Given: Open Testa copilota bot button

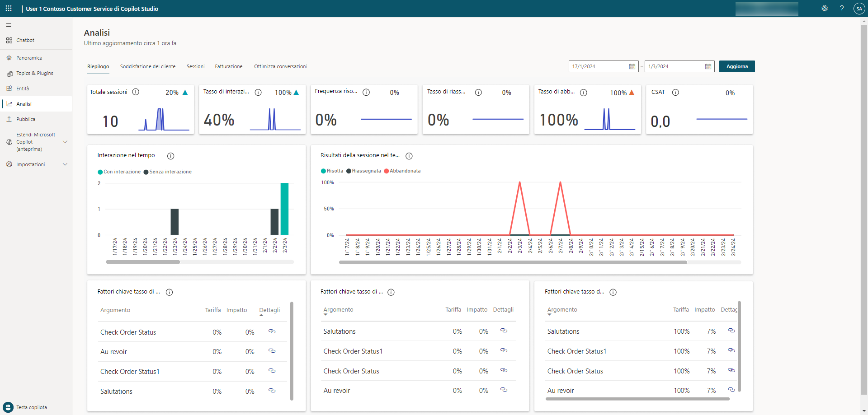Looking at the screenshot, I should coord(8,407).
